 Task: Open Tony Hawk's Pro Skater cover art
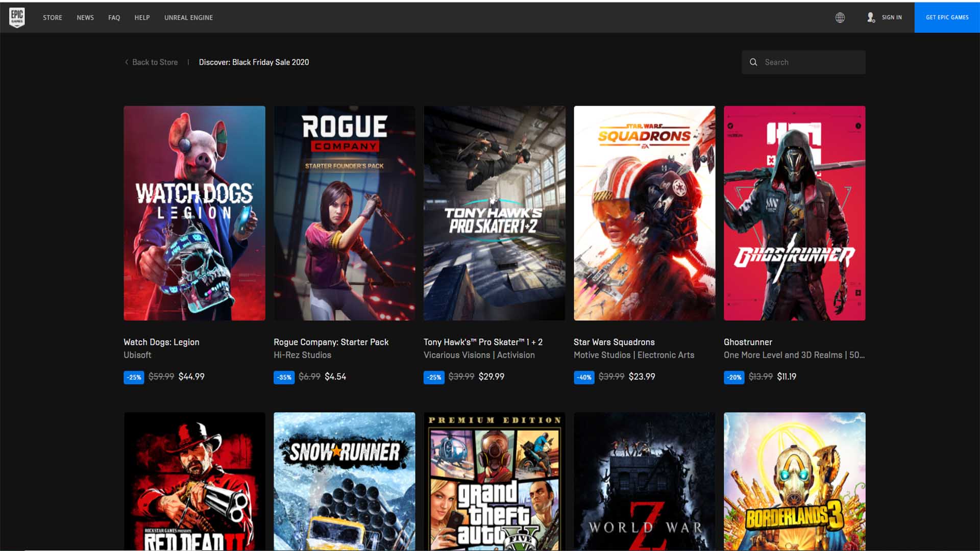(495, 213)
